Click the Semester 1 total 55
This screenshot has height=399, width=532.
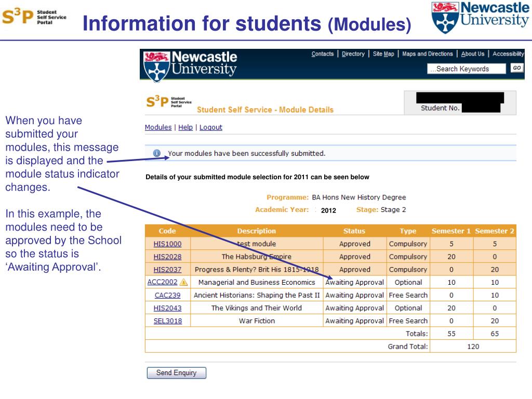click(x=451, y=334)
